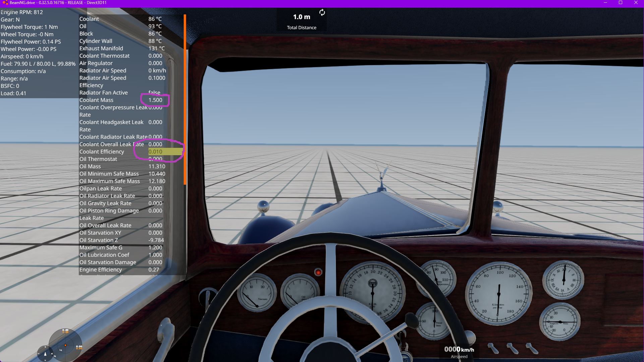Viewport: 644px width, 362px height.
Task: Flip the rightmost dashboard toggle switch
Action: pos(531,348)
